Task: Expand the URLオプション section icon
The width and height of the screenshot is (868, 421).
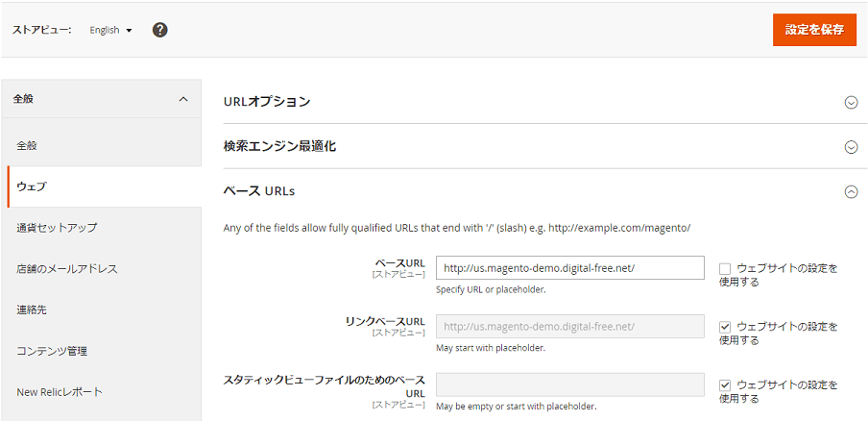Action: click(850, 102)
